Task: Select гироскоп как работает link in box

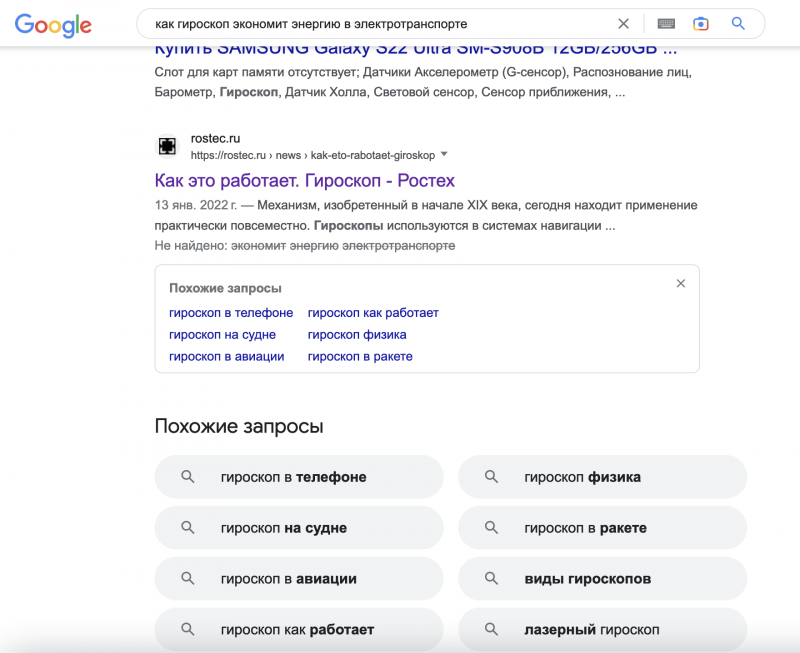Action: (373, 313)
